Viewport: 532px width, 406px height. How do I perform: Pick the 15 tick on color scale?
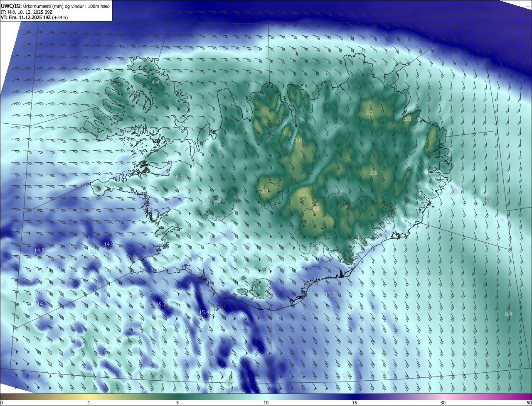(355, 403)
